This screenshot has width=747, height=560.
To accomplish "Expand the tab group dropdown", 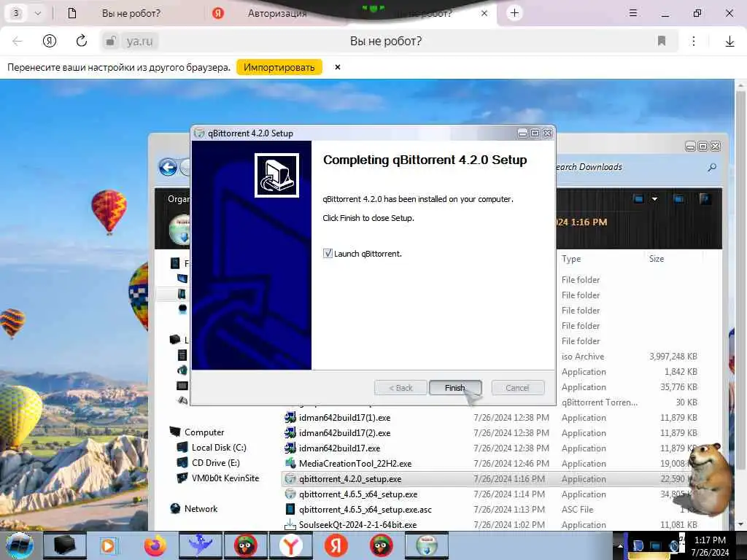I will 38,13.
